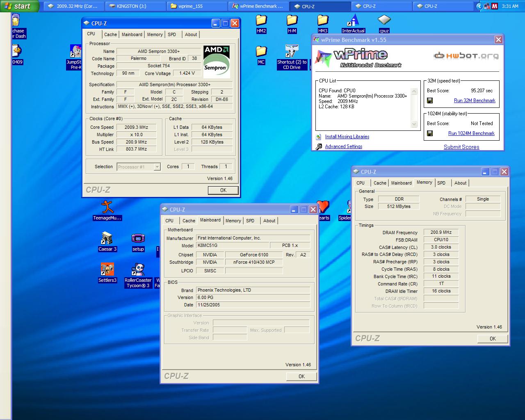Viewport: 525px width, 420px height.
Task: Open About tab in CPU window
Action: pyautogui.click(x=191, y=34)
